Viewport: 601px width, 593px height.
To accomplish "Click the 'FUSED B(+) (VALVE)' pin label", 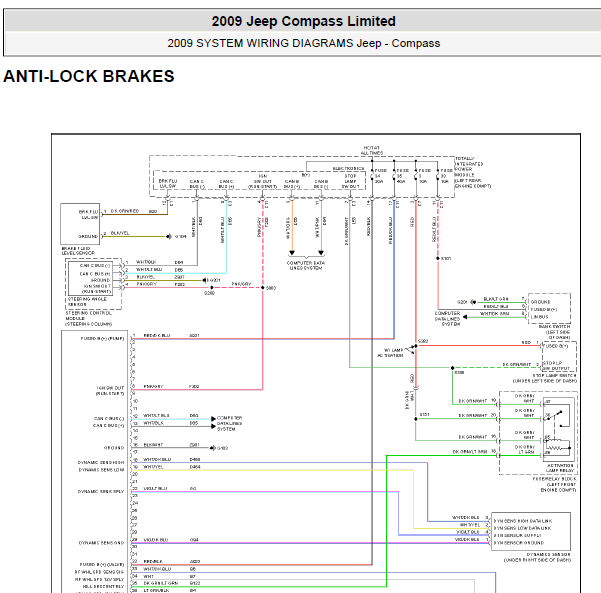I will click(102, 565).
